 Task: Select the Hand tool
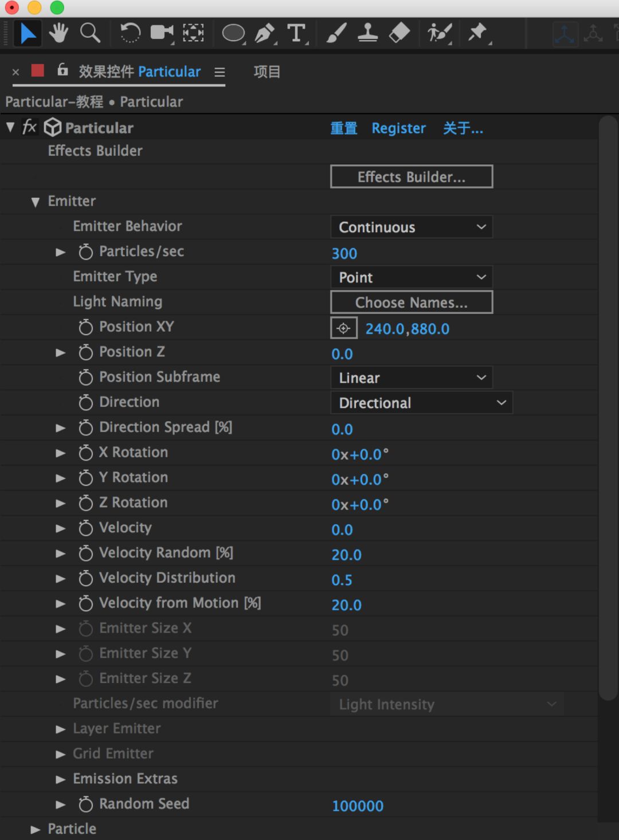(58, 33)
